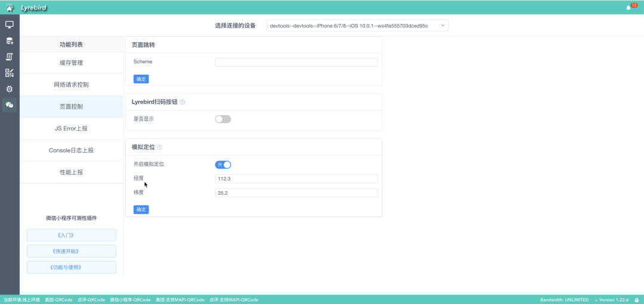This screenshot has width=644, height=304.
Task: Select JS Error上报 menu item
Action: tap(72, 128)
